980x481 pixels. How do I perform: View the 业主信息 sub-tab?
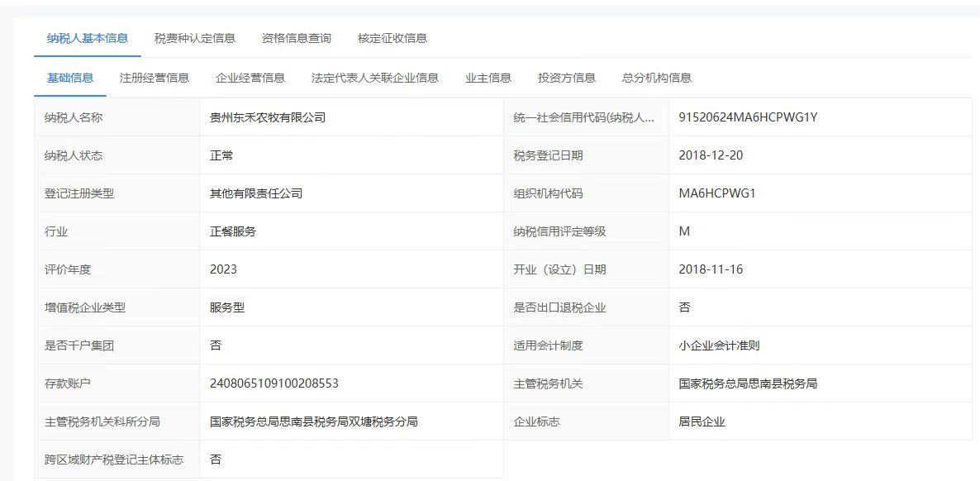[x=488, y=78]
